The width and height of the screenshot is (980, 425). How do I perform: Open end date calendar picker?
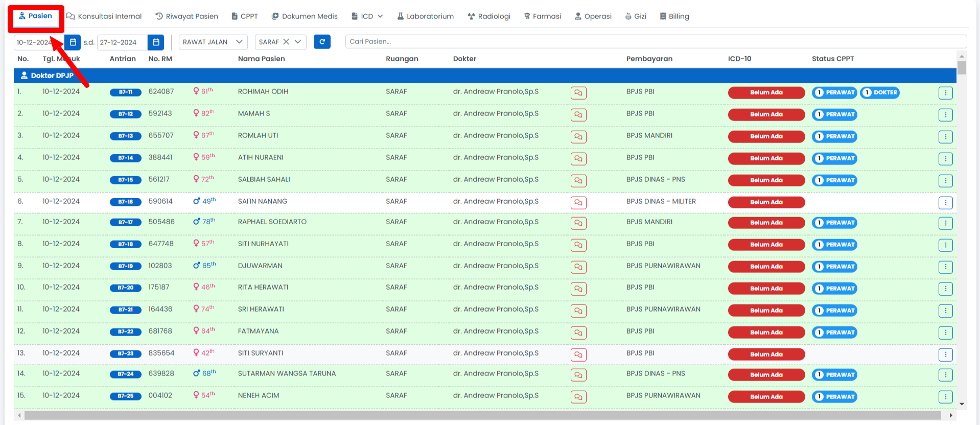156,42
